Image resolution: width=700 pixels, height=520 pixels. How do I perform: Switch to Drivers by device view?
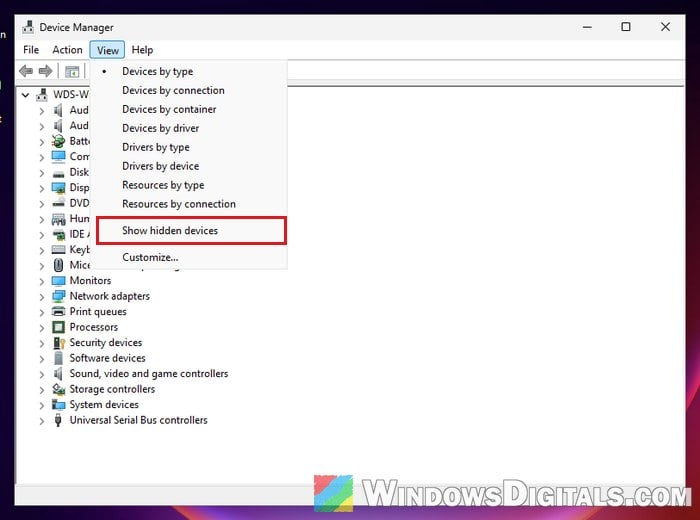point(189,166)
